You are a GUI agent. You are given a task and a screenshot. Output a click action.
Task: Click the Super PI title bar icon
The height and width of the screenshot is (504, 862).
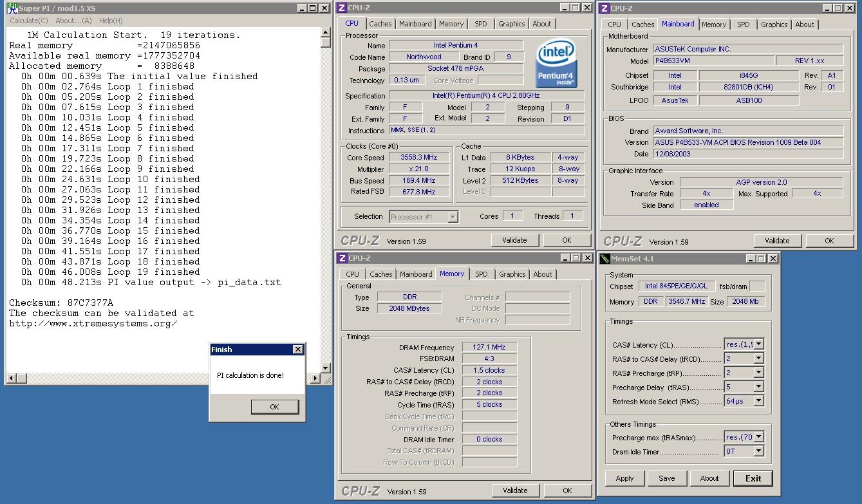click(x=12, y=8)
